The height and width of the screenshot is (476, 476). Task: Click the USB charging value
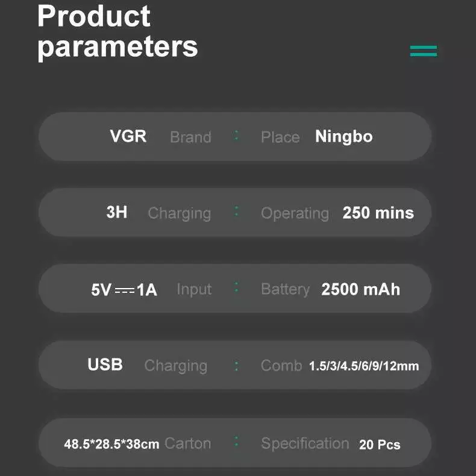105,365
